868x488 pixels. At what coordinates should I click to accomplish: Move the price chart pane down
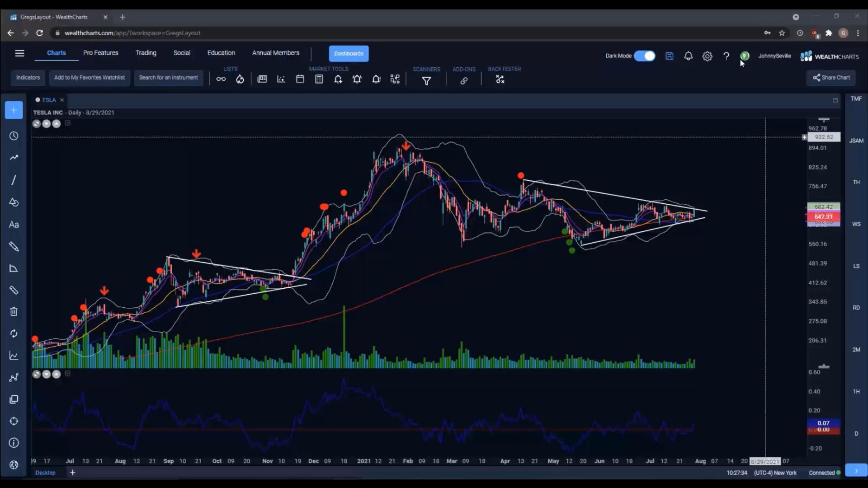(x=47, y=124)
